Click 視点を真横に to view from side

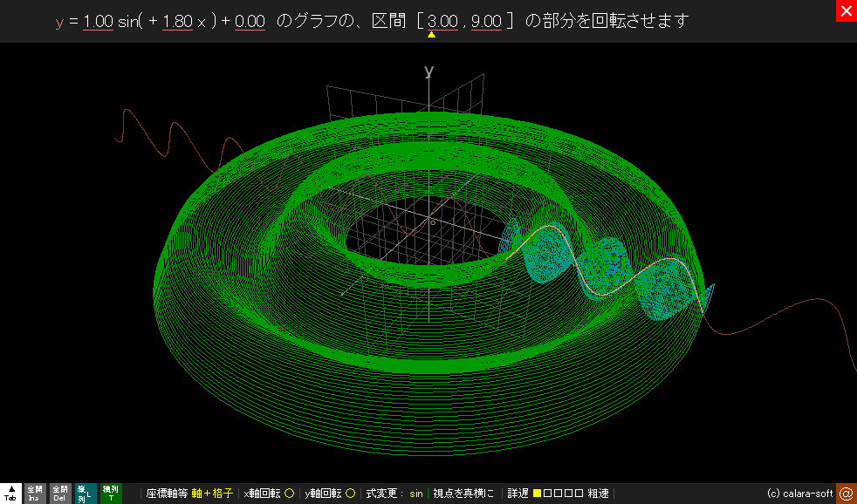(465, 494)
